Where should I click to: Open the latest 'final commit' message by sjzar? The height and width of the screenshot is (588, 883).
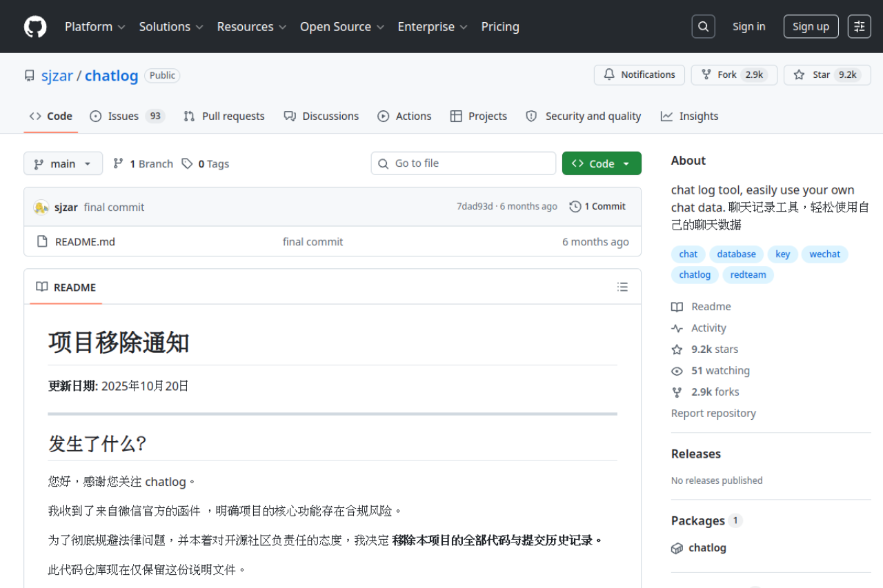115,207
